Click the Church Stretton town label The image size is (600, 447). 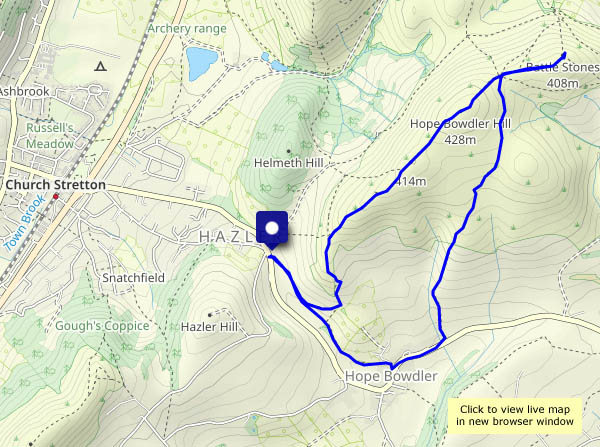pos(55,184)
